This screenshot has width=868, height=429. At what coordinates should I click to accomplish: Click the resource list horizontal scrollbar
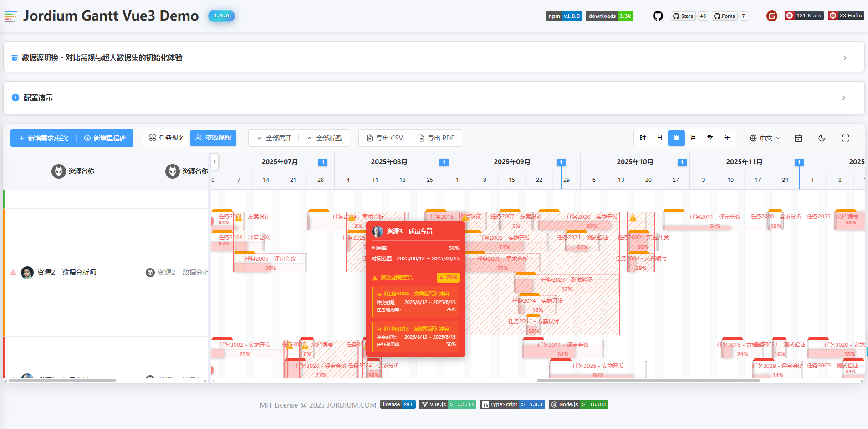62,381
